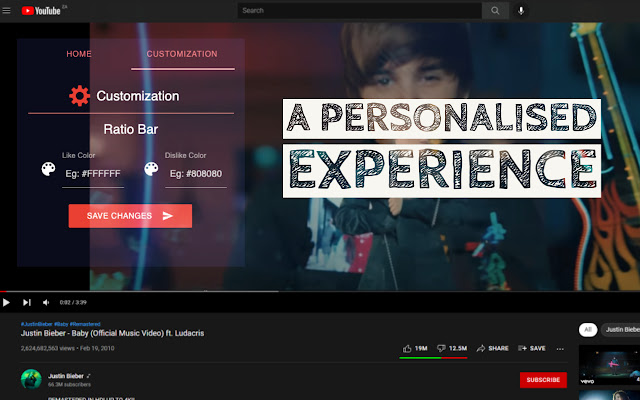Click the 66.3M subscribers text
Viewport: 640px width, 400px height.
pos(69,384)
